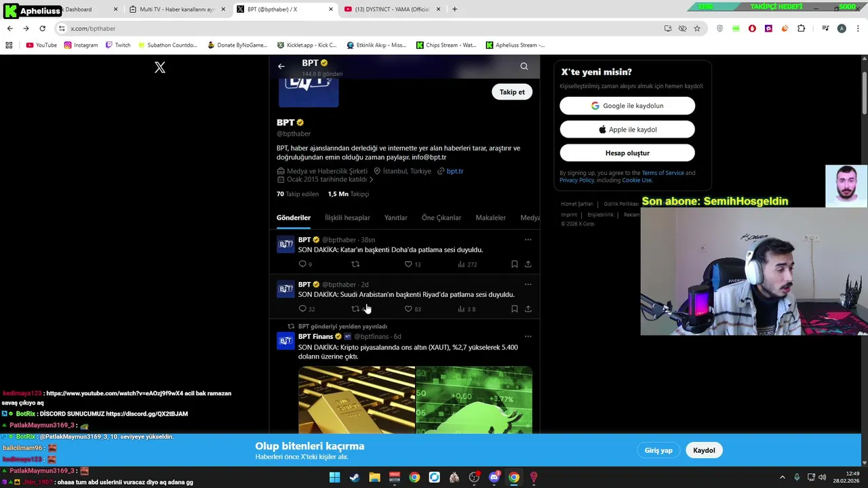868x488 pixels.
Task: Open the Instagram bookmark
Action: tap(81, 45)
